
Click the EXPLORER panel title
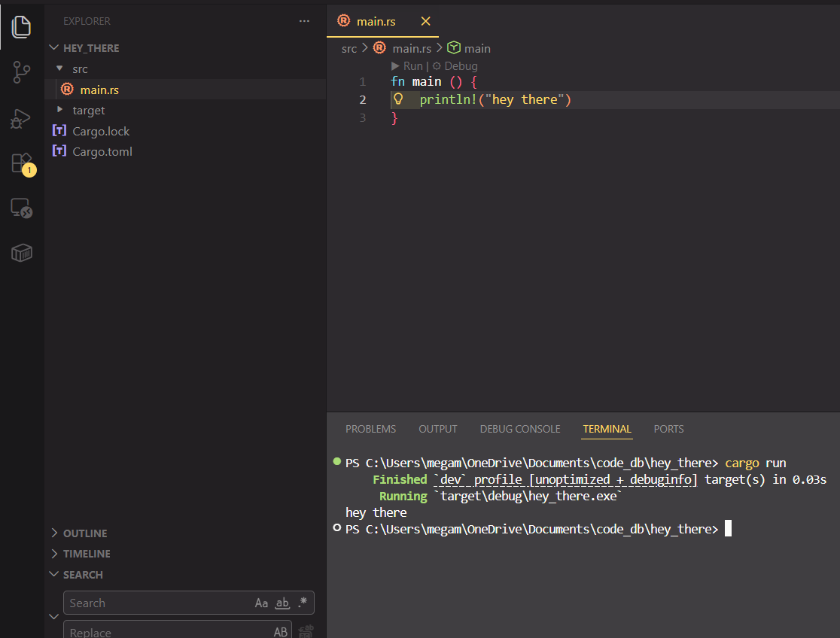click(87, 21)
